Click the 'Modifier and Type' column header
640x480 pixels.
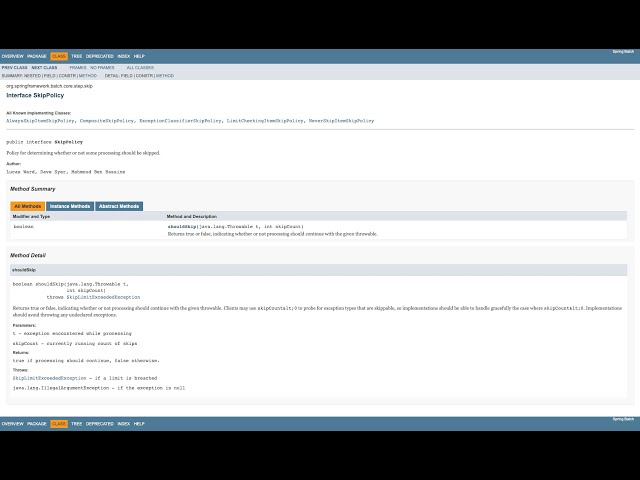(x=31, y=217)
